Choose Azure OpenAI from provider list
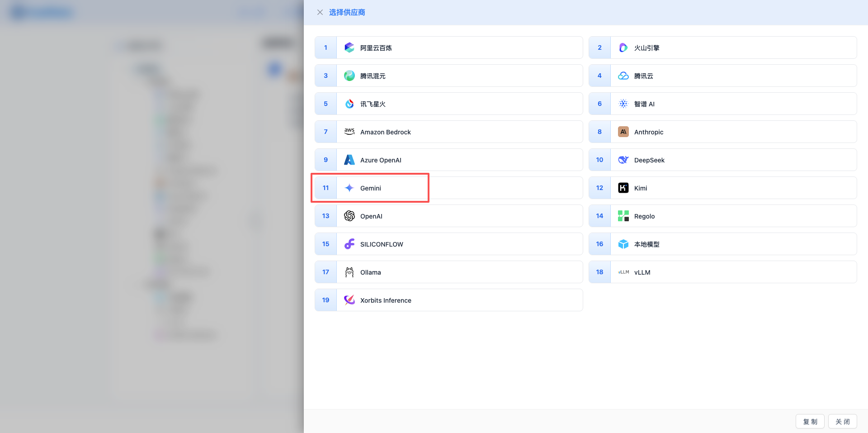This screenshot has height=433, width=868. click(x=380, y=160)
